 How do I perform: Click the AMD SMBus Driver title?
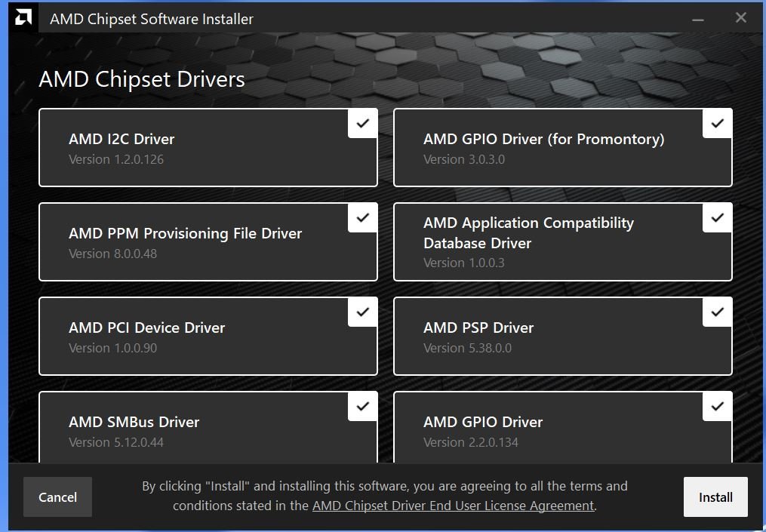tap(134, 422)
